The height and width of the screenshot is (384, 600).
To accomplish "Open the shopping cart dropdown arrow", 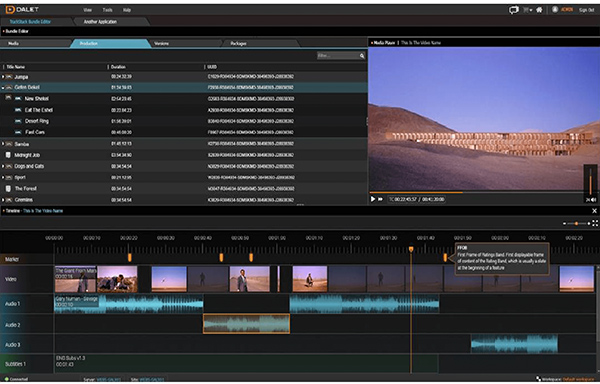I will 531,10.
